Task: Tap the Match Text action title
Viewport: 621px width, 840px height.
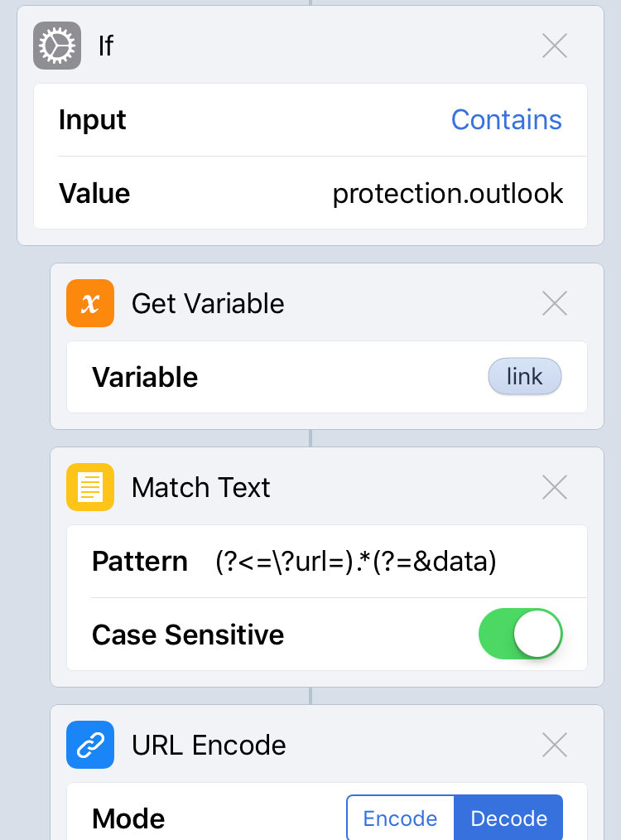Action: click(x=200, y=487)
